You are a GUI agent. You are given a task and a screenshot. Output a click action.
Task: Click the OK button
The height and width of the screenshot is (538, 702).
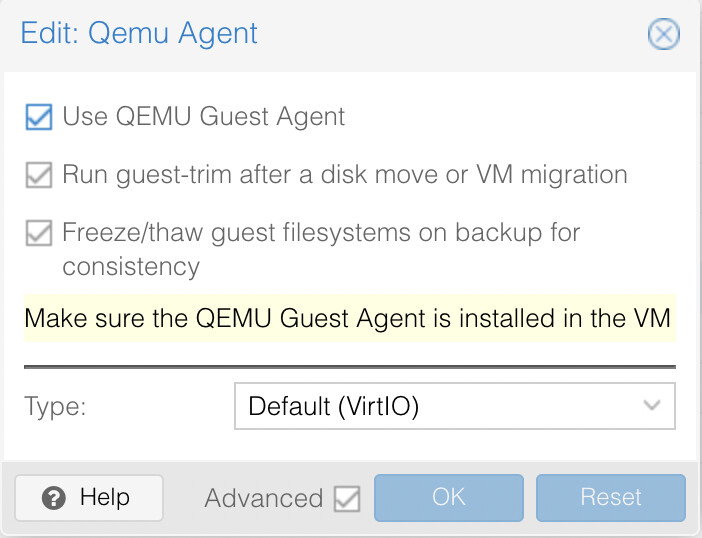pyautogui.click(x=449, y=498)
